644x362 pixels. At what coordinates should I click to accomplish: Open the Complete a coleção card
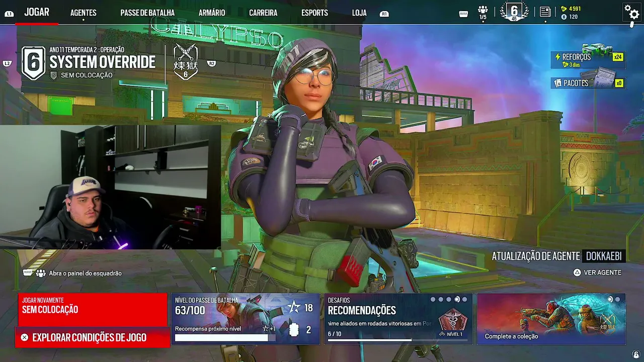(551, 319)
